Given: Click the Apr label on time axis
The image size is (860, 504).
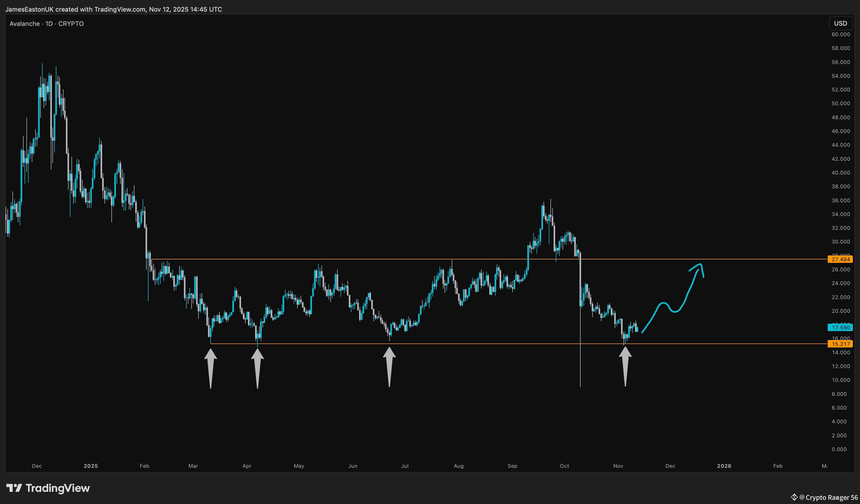Looking at the screenshot, I should 247,466.
